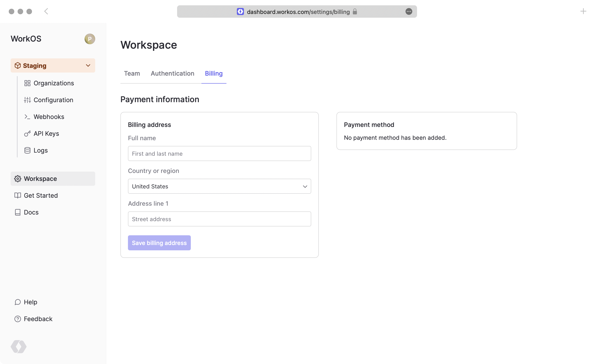Click the Help chat bubble icon
This screenshot has width=595, height=364.
pos(18,302)
